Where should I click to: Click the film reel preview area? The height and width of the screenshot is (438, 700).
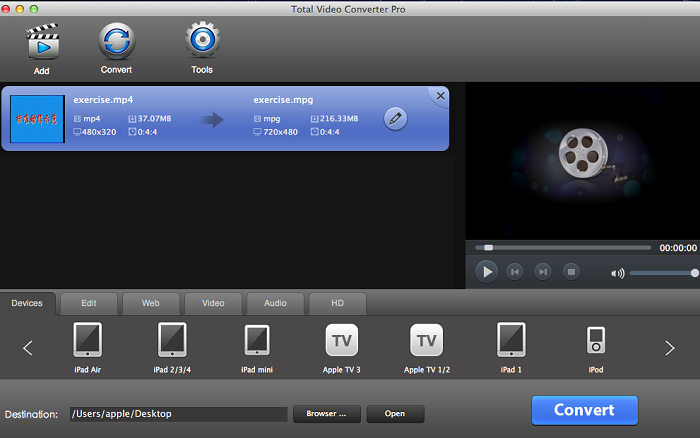pos(583,161)
